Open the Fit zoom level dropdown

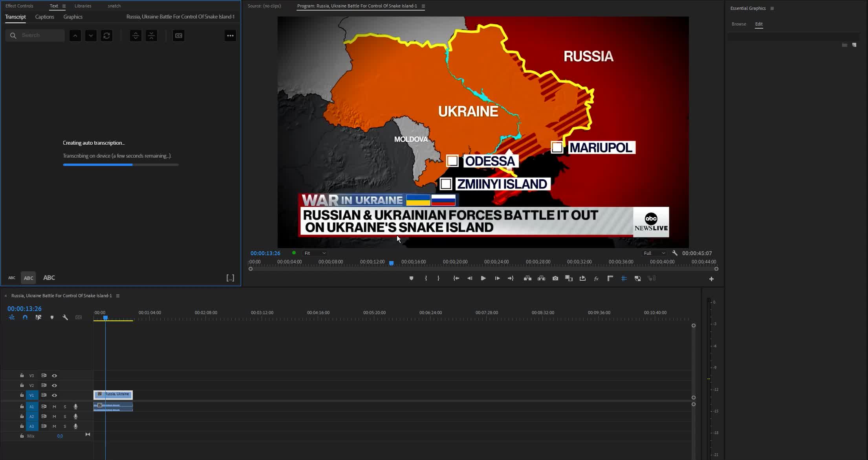click(314, 253)
